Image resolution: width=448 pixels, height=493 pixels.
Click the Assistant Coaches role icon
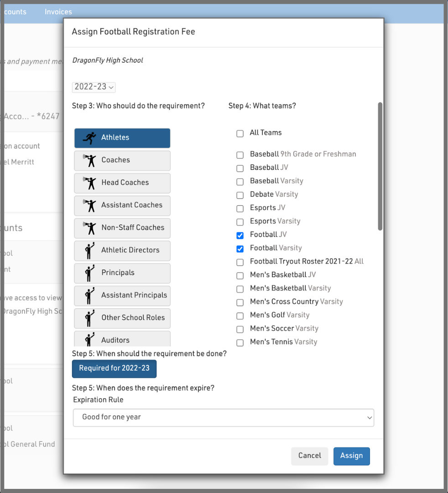point(89,205)
